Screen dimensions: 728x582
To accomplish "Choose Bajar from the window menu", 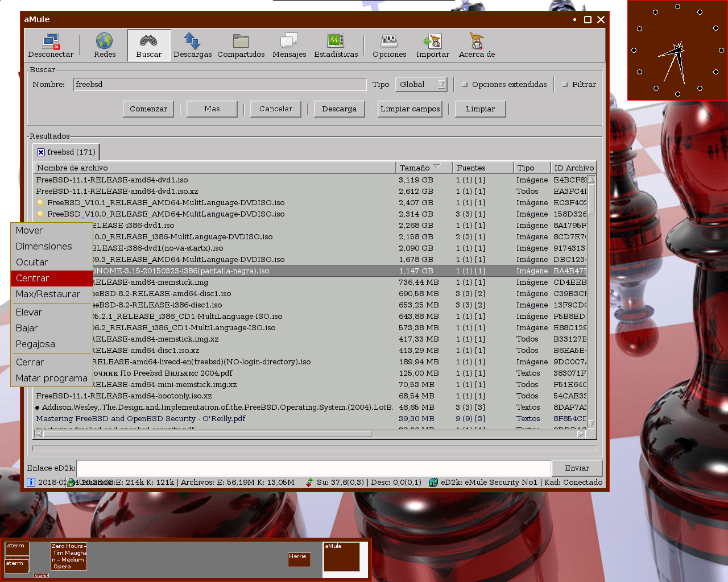I will click(52, 329).
